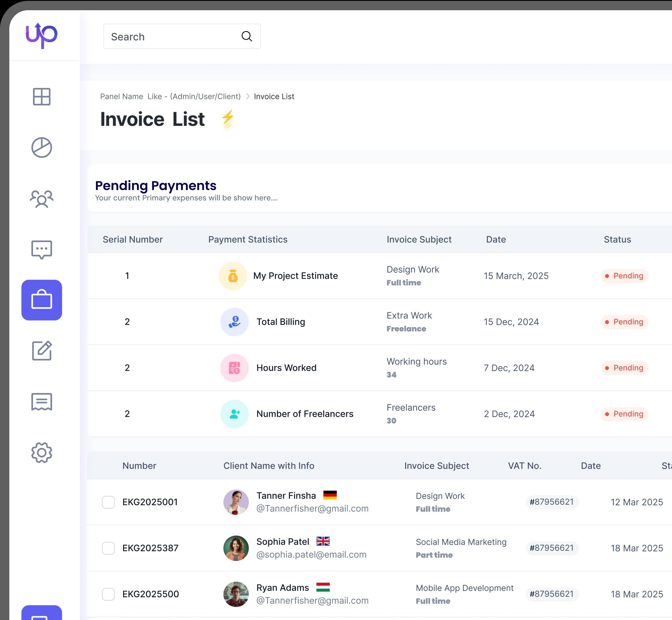The width and height of the screenshot is (672, 620).
Task: Click the breadcrumb chevron separator
Action: click(247, 96)
